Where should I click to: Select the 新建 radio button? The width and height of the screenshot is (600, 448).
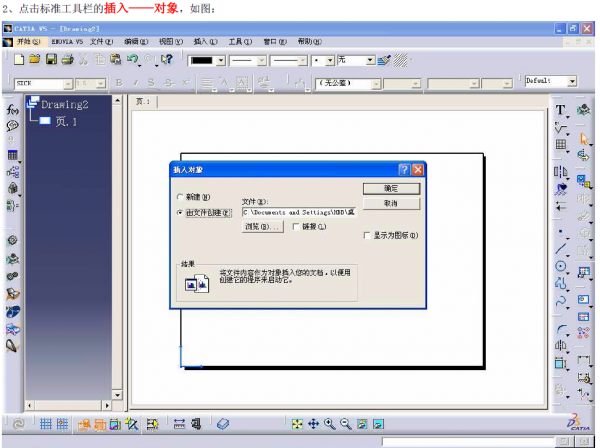180,197
